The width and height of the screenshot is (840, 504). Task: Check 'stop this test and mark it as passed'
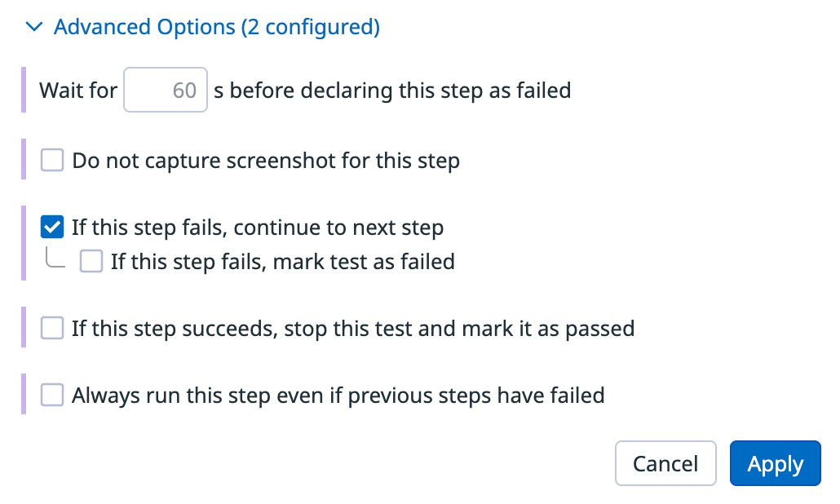tap(52, 329)
